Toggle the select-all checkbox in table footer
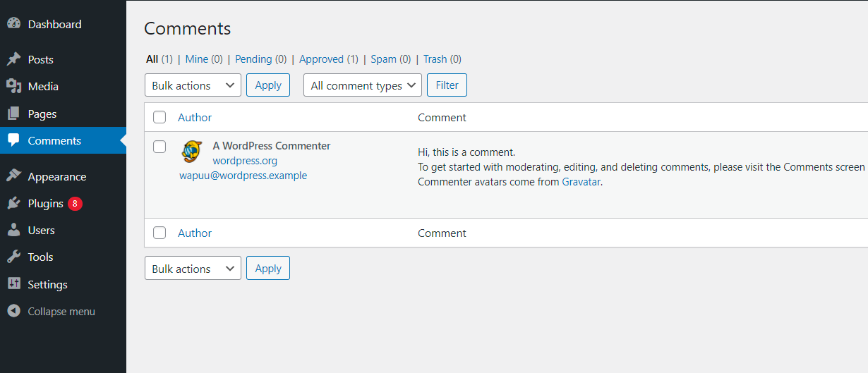 click(159, 233)
